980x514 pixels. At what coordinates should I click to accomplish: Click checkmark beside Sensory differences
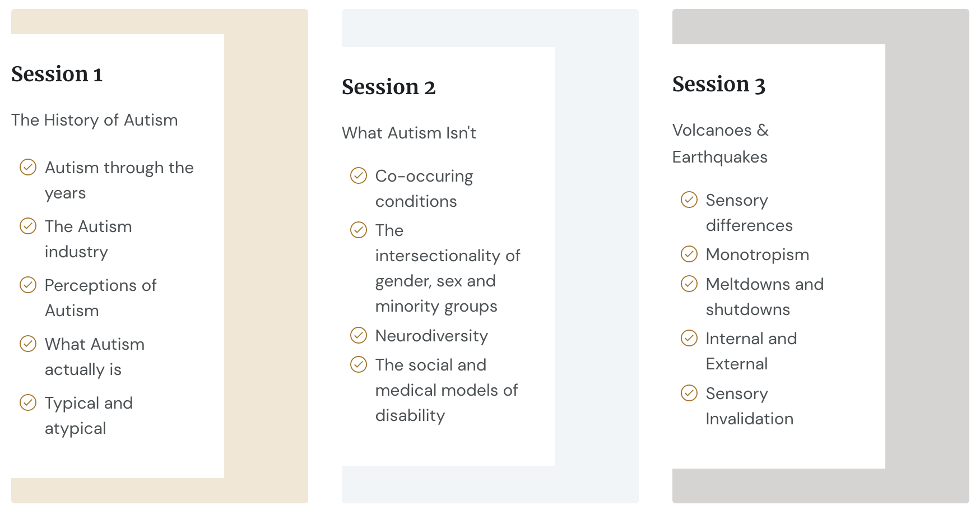click(689, 200)
